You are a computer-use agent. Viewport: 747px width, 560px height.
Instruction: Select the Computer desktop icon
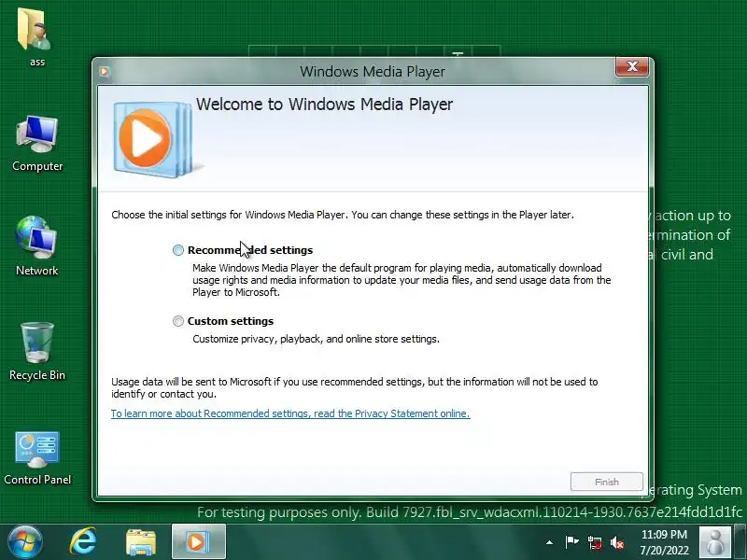point(37,144)
